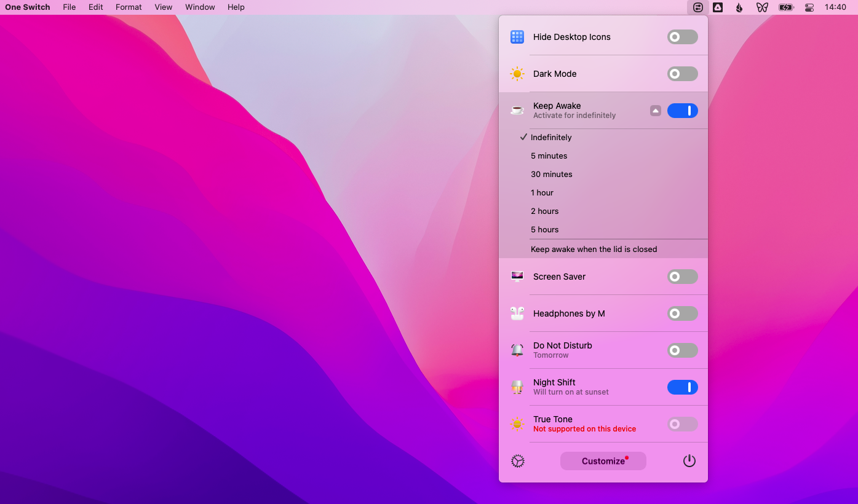Click the Activate for indefinitely subtitle
The height and width of the screenshot is (504, 858).
point(574,116)
